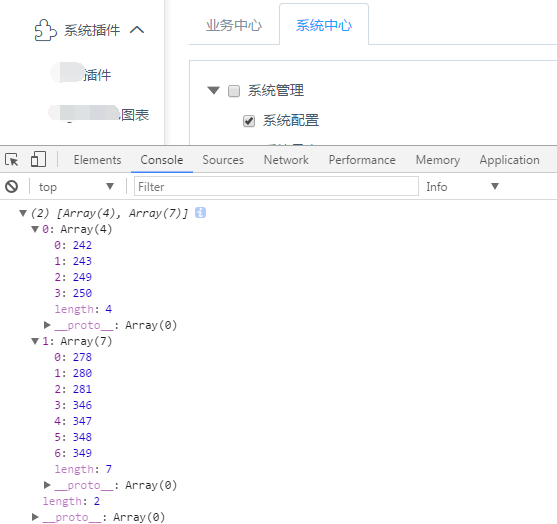Collapse the 1: Array(7) entry
557x524 pixels.
click(x=35, y=341)
